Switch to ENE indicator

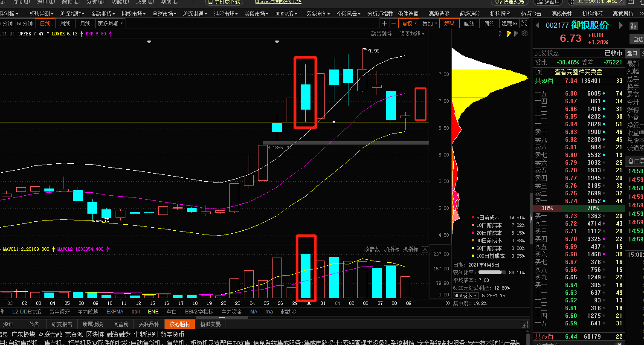click(x=153, y=312)
